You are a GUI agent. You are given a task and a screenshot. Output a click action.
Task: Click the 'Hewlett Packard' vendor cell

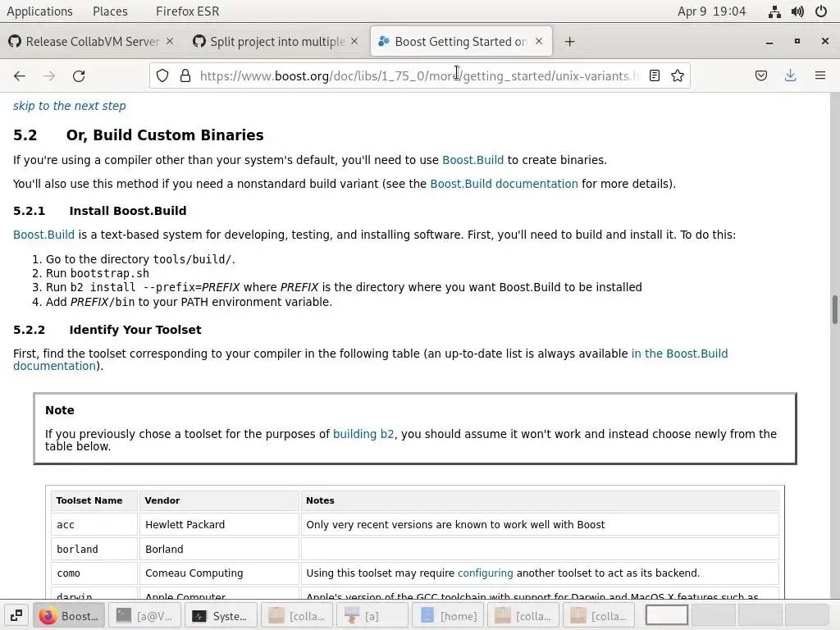[219, 524]
